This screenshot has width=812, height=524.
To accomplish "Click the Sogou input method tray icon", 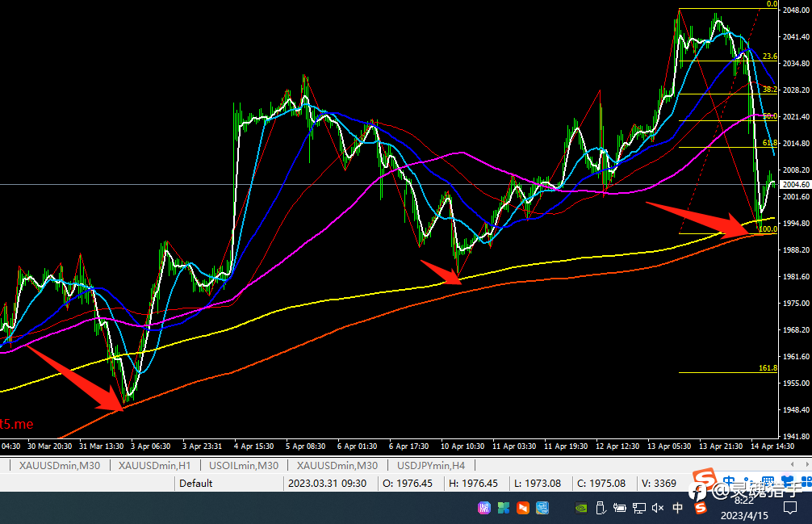I will (x=700, y=508).
